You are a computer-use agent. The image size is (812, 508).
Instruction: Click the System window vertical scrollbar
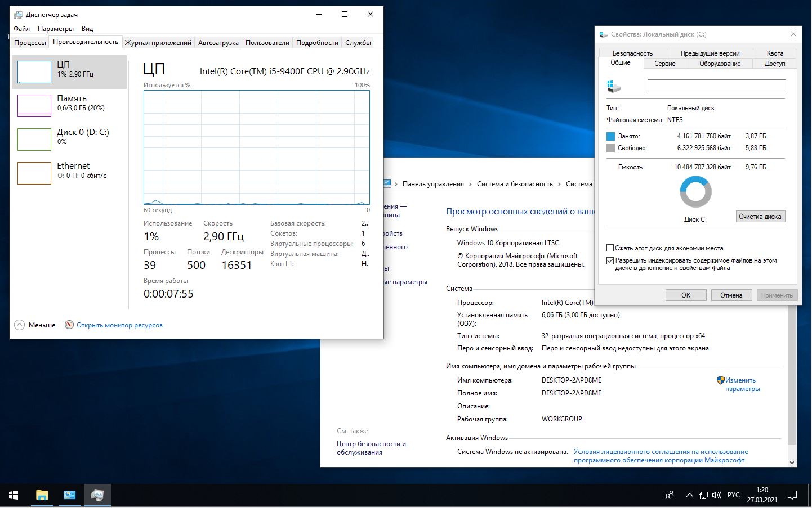[792, 374]
